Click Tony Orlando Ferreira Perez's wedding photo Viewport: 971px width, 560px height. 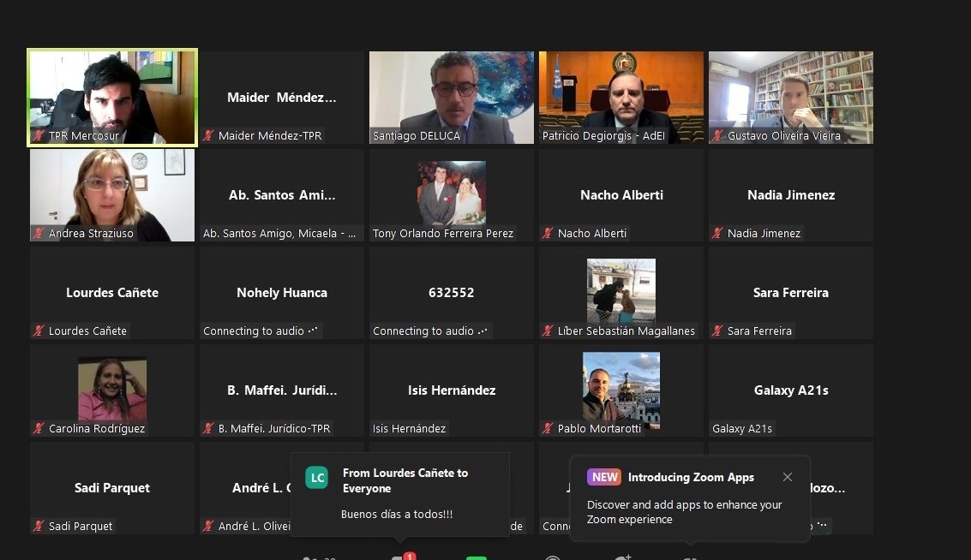coord(452,193)
